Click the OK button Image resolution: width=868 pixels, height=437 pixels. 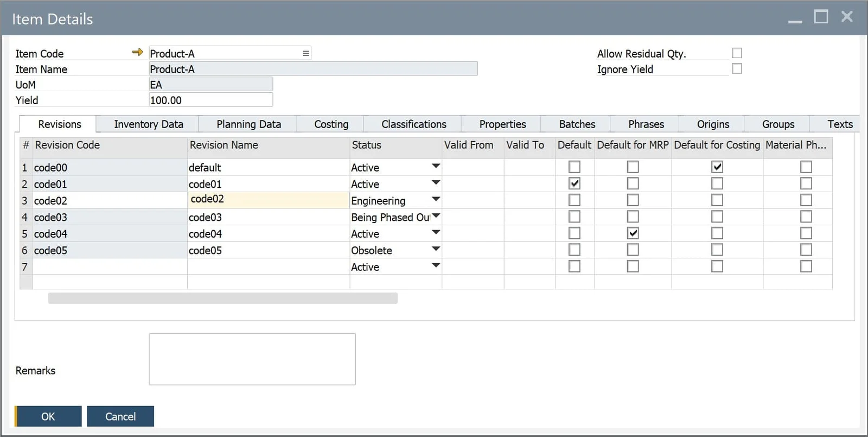tap(48, 416)
